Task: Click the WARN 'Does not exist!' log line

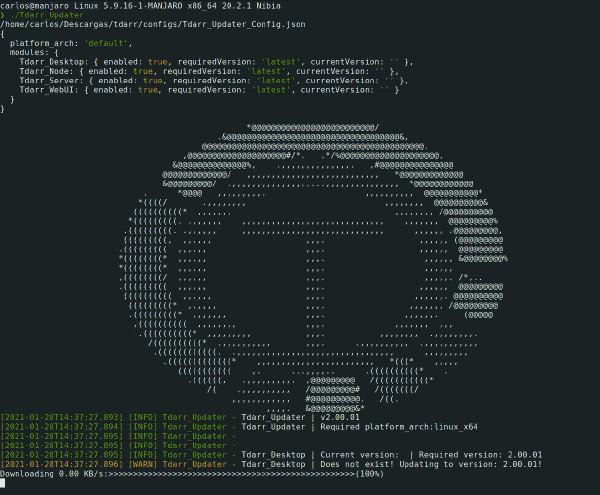Action: point(271,464)
